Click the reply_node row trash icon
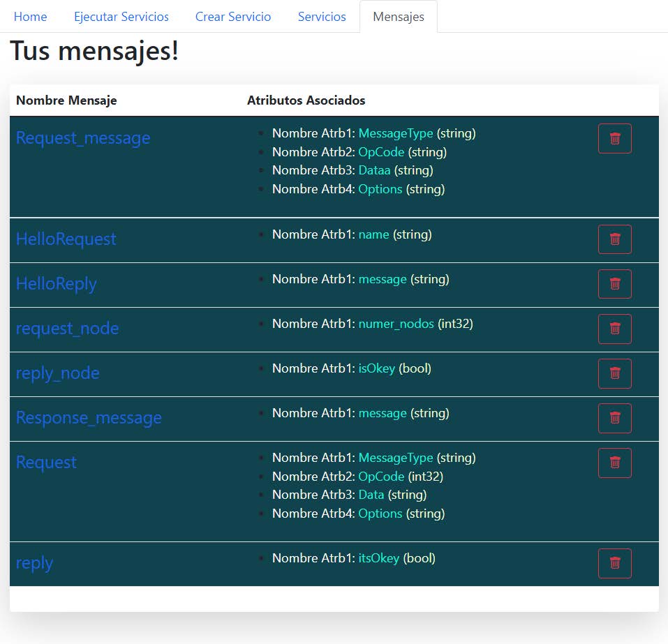This screenshot has height=644, width=668. 614,373
